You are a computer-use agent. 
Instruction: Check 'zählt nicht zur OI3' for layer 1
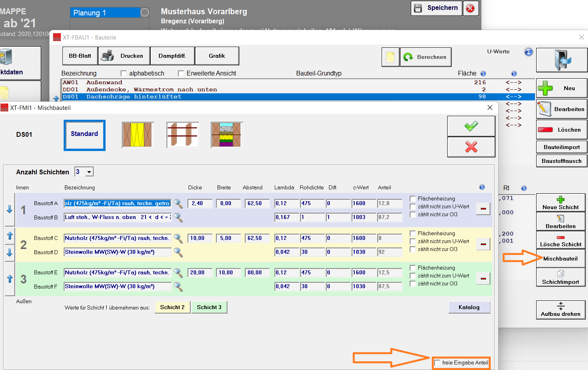(x=413, y=215)
